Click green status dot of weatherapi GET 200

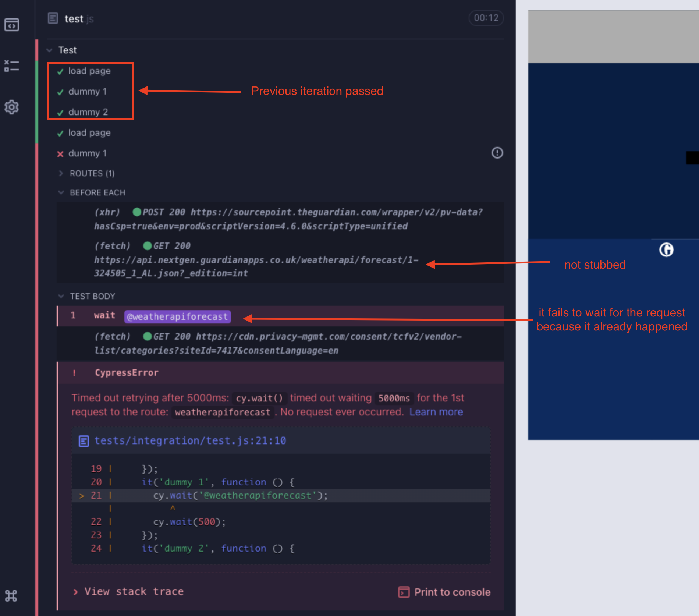coord(148,246)
